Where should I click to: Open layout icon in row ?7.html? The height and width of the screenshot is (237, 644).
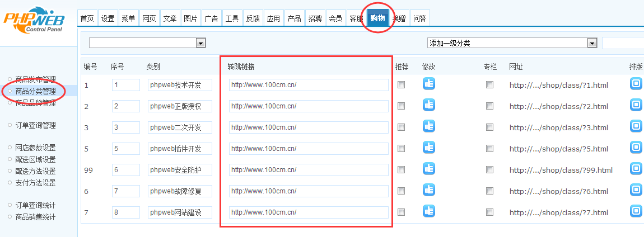[636, 211]
